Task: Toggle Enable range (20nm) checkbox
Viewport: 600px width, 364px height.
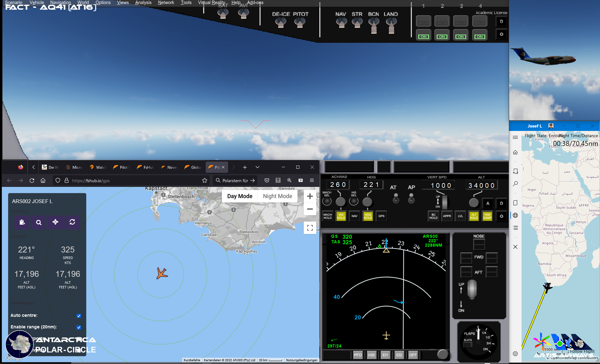Action: [x=79, y=327]
